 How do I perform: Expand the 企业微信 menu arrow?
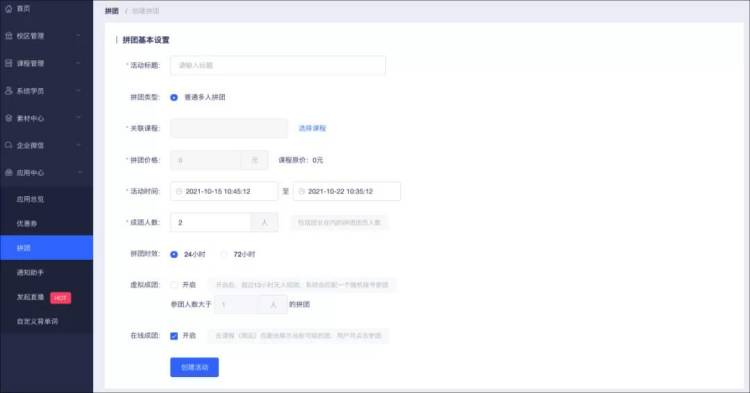tap(78, 145)
